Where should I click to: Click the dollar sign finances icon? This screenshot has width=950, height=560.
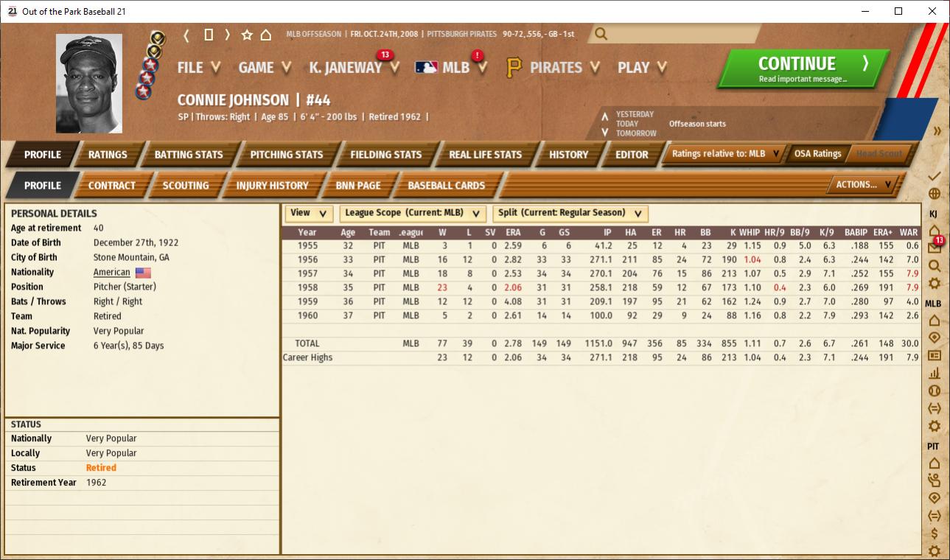[x=935, y=533]
